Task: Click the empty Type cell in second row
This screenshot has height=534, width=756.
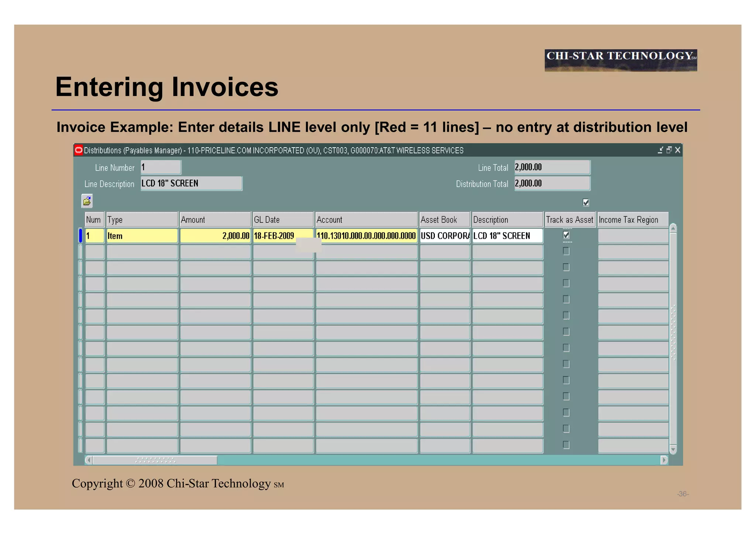Action: pyautogui.click(x=142, y=252)
